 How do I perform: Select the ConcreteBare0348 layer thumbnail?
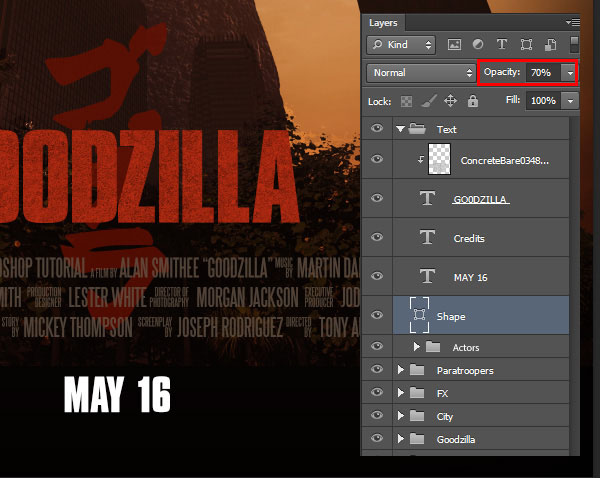point(439,159)
